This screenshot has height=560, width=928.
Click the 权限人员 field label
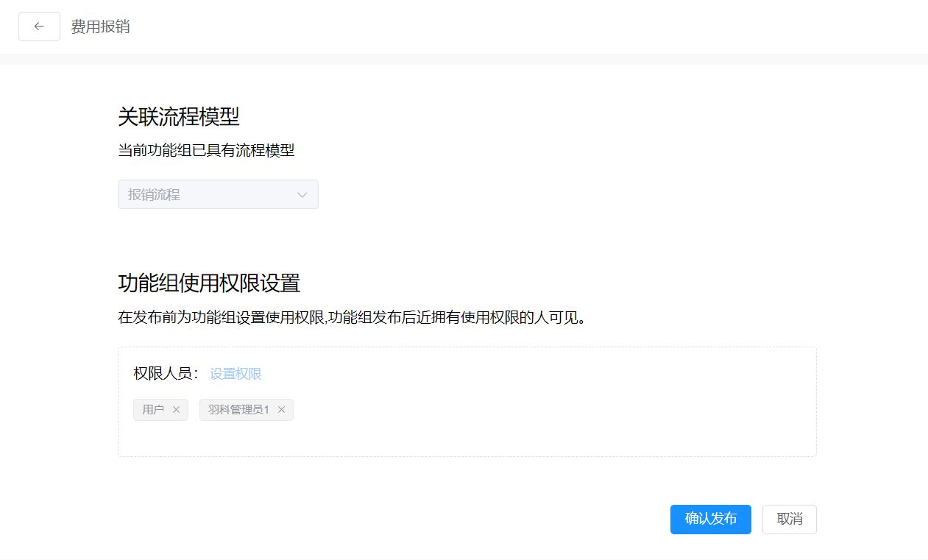[x=166, y=374]
